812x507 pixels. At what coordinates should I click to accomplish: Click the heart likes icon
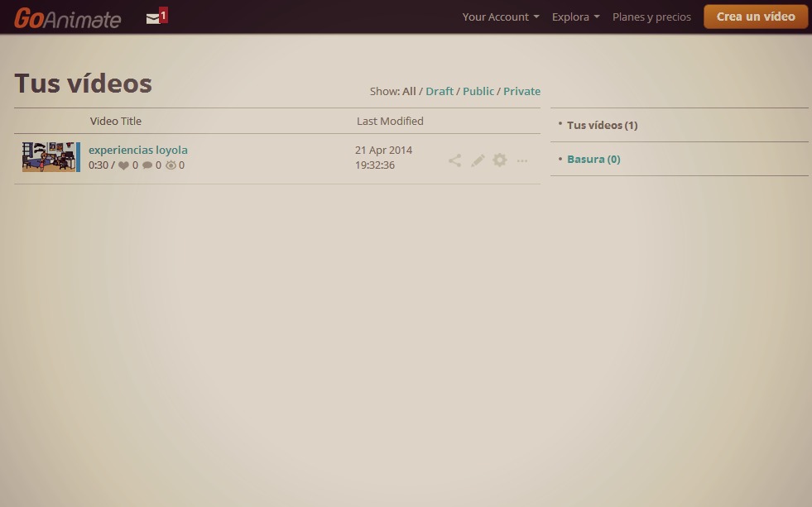click(124, 165)
